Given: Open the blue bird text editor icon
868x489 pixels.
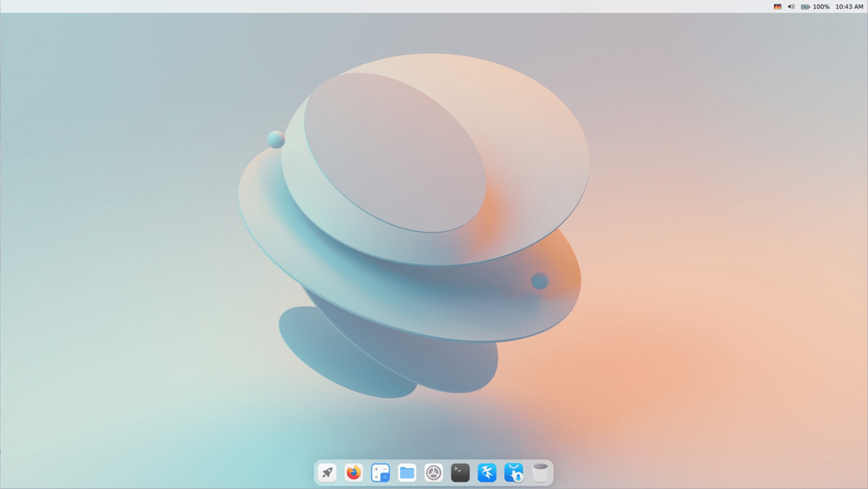Looking at the screenshot, I should coord(487,473).
